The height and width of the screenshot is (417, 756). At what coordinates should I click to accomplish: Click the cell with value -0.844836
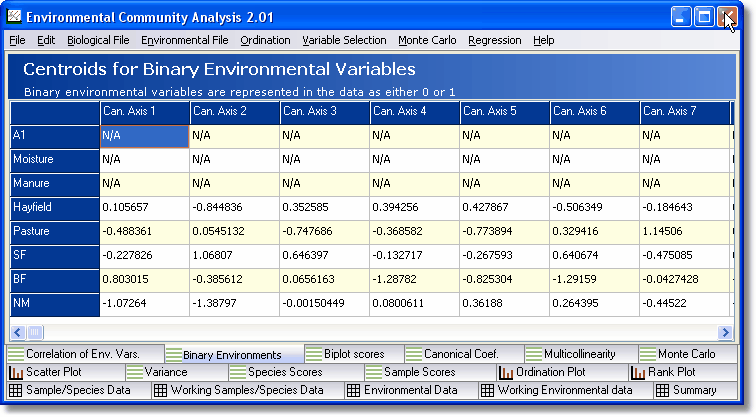(x=235, y=208)
